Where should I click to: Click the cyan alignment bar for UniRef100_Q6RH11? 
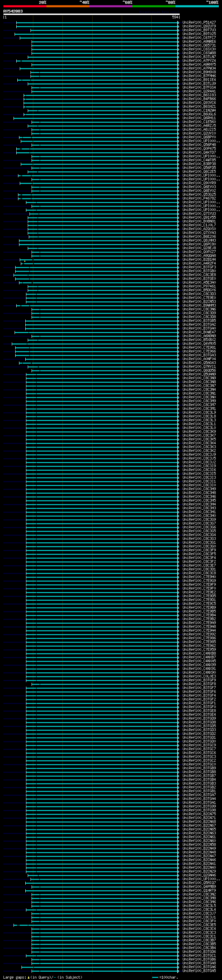click(96, 118)
